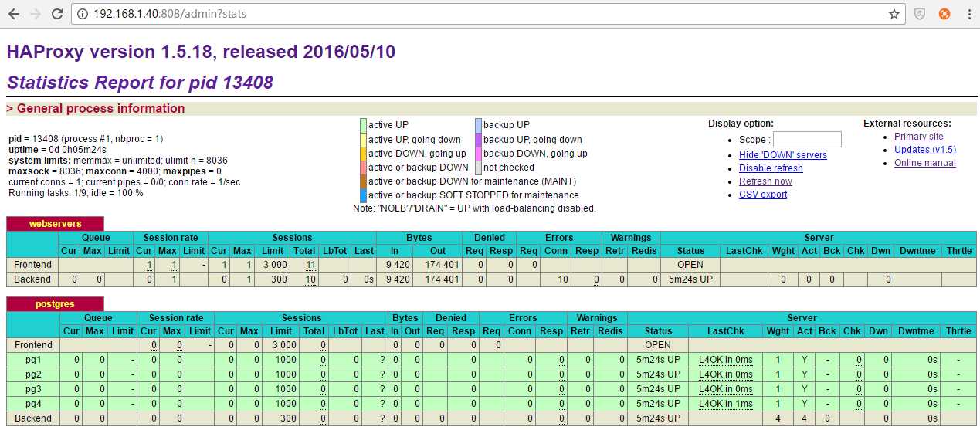
Task: Open the Online manual link
Action: click(924, 163)
